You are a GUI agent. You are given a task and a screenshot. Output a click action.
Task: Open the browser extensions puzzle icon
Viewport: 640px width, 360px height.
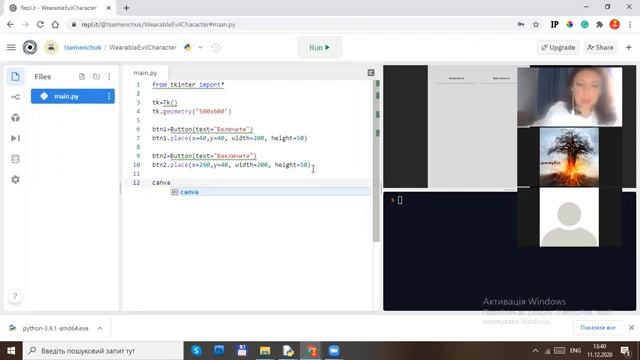(599, 24)
